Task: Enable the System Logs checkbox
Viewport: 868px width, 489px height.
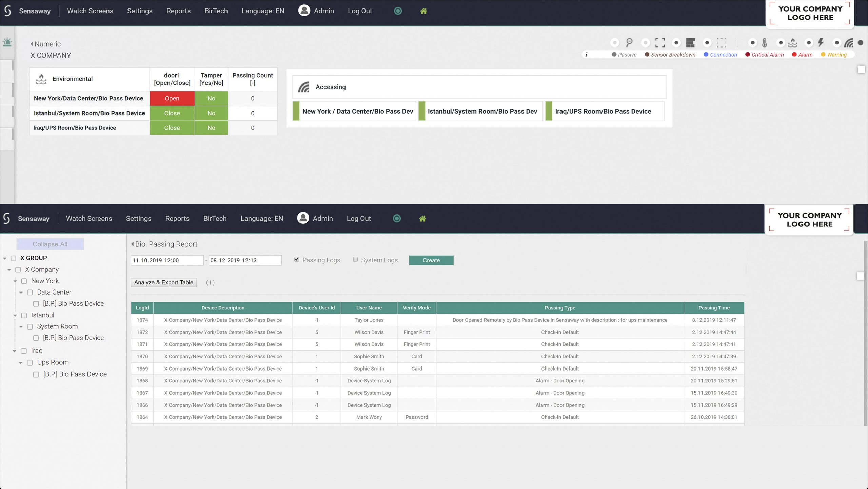Action: [355, 259]
